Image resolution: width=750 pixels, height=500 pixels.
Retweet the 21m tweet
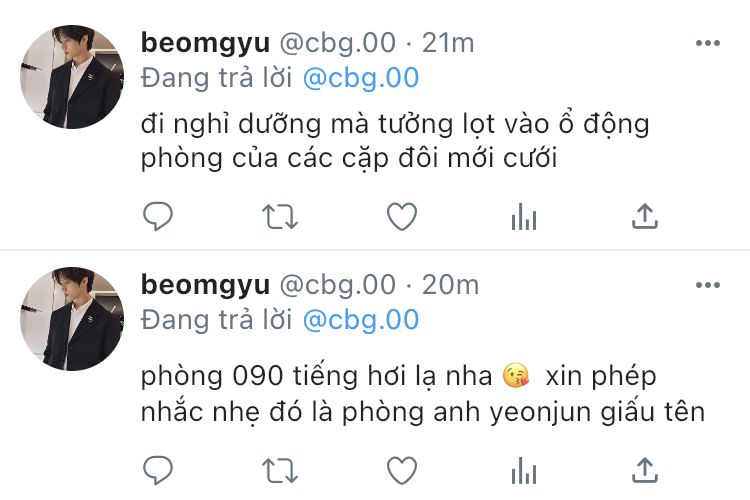click(x=280, y=217)
